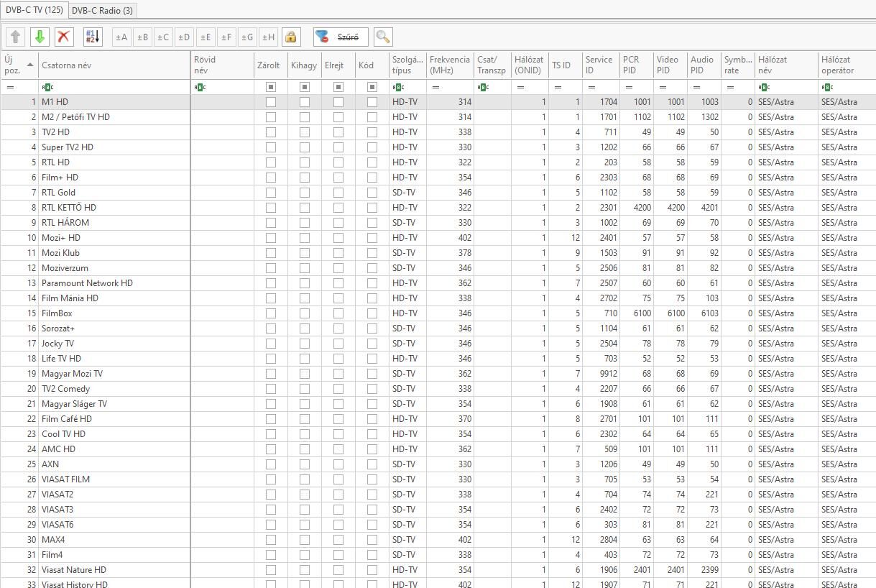Sort by Hálózat operátor column header
The width and height of the screenshot is (876, 588).
tap(847, 65)
